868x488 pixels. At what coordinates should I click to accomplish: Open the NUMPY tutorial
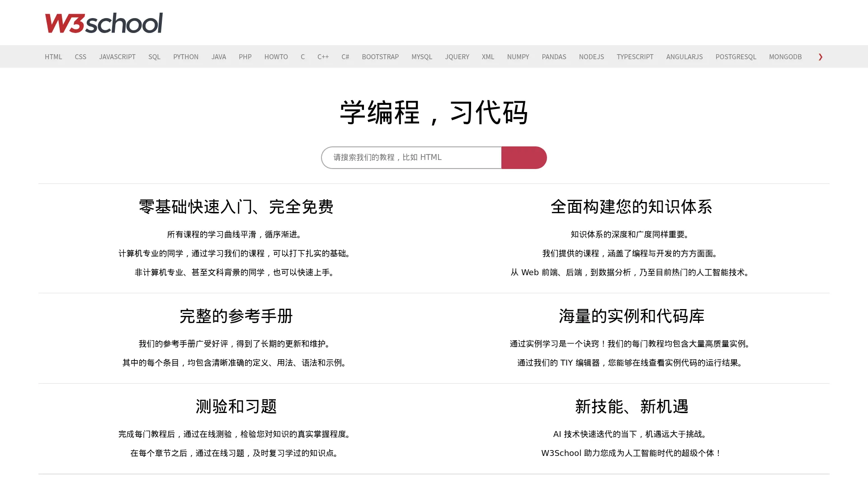coord(518,57)
